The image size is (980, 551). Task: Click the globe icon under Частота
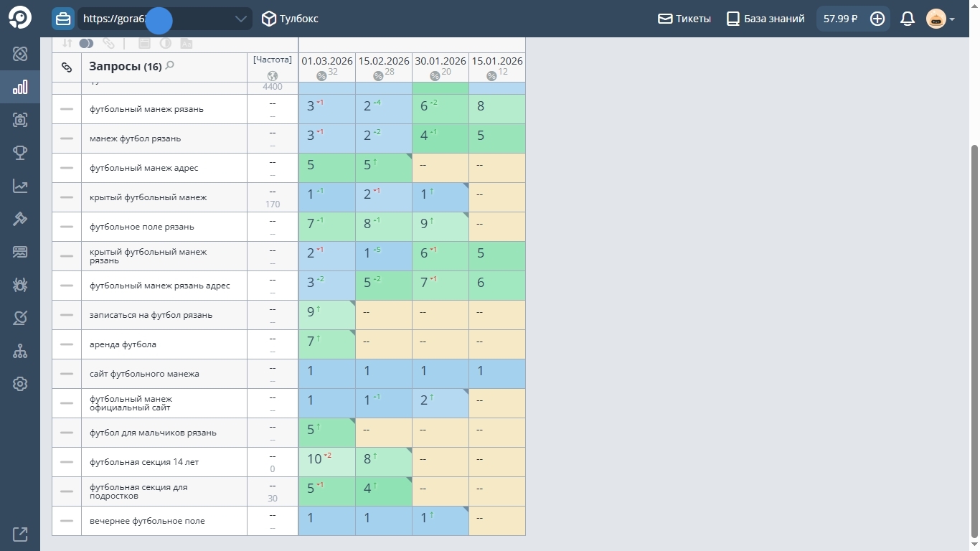(x=273, y=76)
